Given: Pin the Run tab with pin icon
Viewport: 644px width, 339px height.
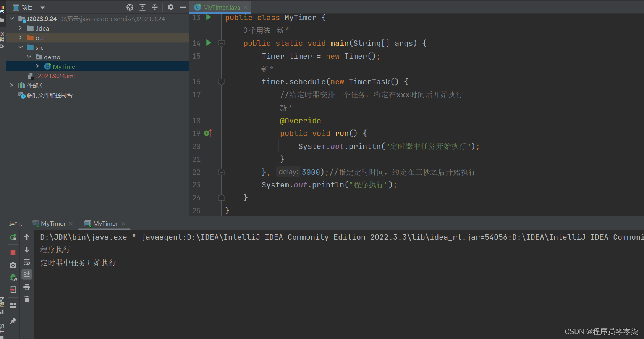Looking at the screenshot, I should pos(13,321).
